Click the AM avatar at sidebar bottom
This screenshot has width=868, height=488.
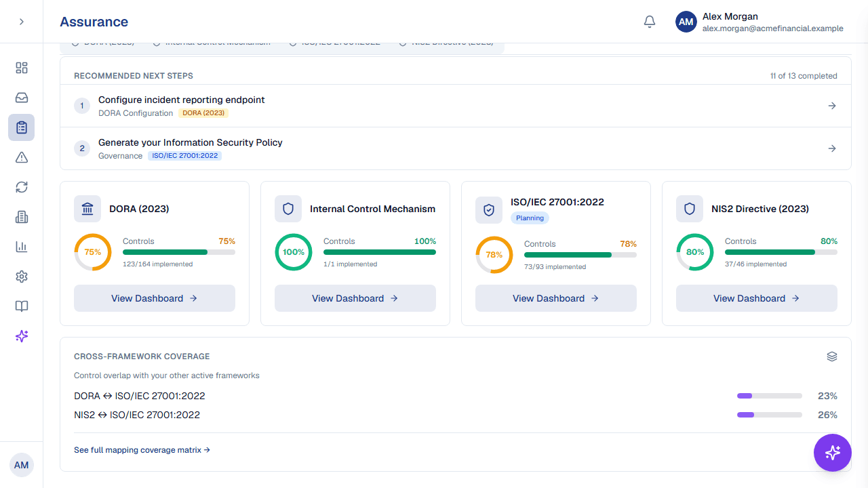pos(22,465)
